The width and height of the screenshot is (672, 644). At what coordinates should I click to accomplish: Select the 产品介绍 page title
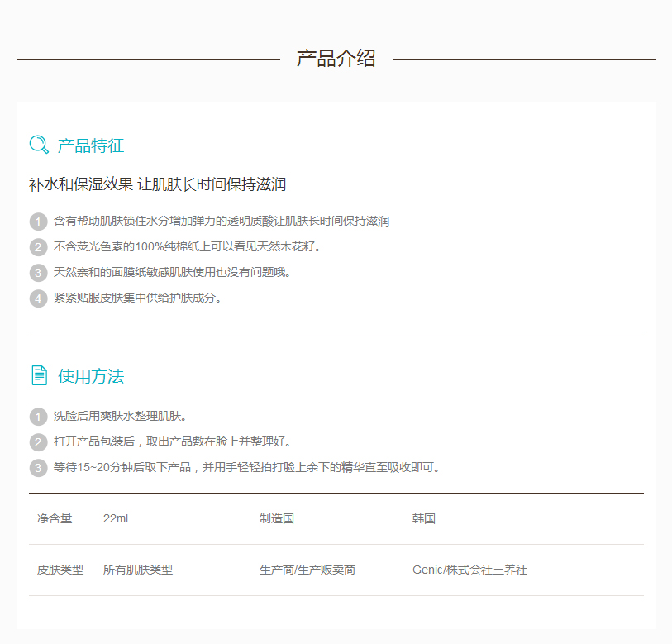(x=336, y=59)
